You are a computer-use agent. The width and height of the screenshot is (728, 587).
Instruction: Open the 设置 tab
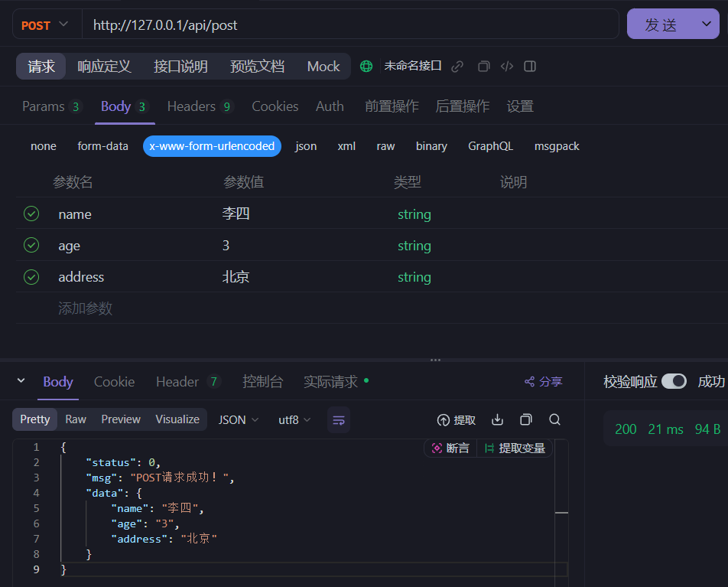point(520,106)
